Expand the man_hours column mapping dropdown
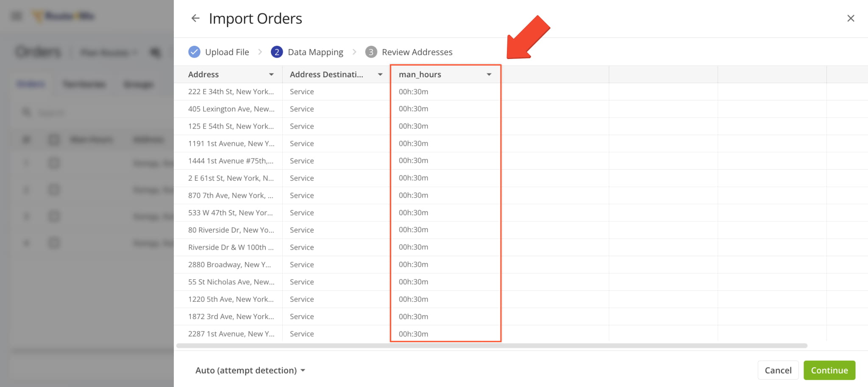 (x=489, y=75)
